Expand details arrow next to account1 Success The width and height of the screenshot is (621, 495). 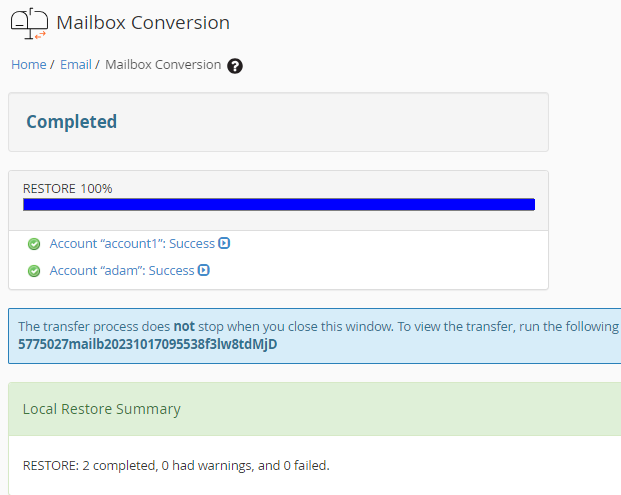click(x=225, y=243)
